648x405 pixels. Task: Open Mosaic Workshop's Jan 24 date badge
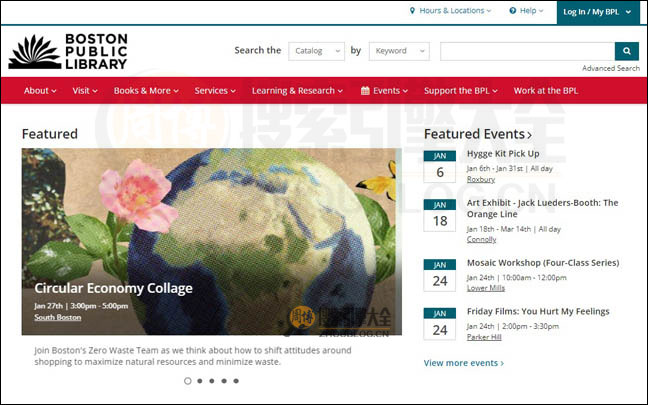coord(440,276)
